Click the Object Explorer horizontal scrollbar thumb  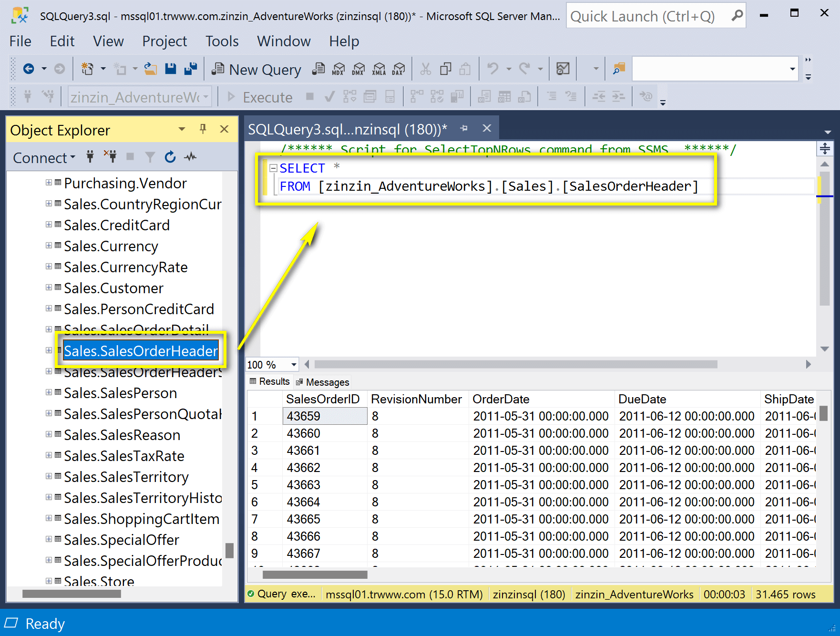pos(72,594)
